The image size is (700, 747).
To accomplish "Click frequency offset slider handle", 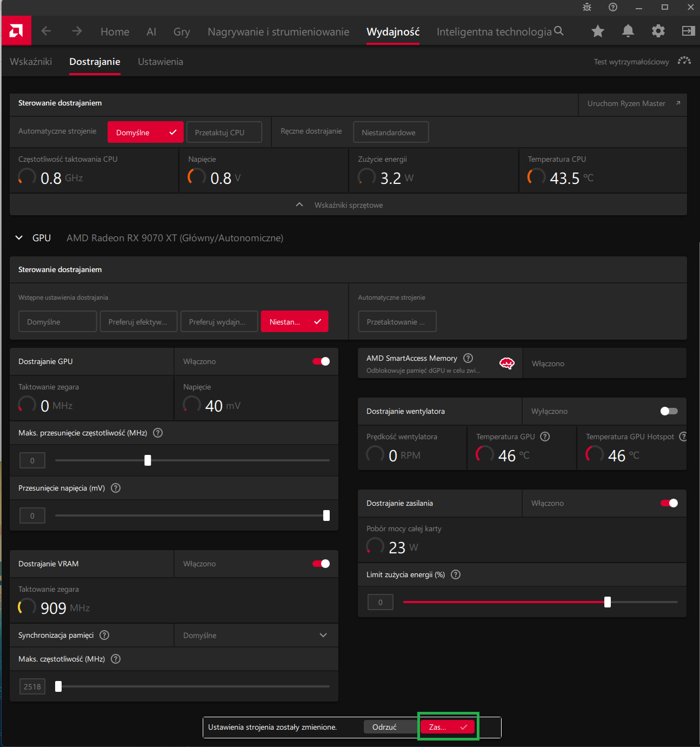I will pyautogui.click(x=148, y=460).
